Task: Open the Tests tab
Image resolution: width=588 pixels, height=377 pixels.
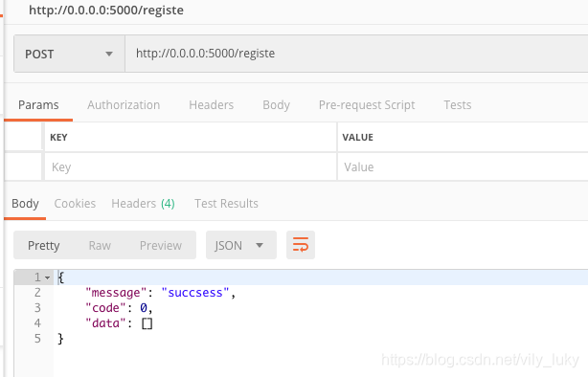Action: (458, 105)
